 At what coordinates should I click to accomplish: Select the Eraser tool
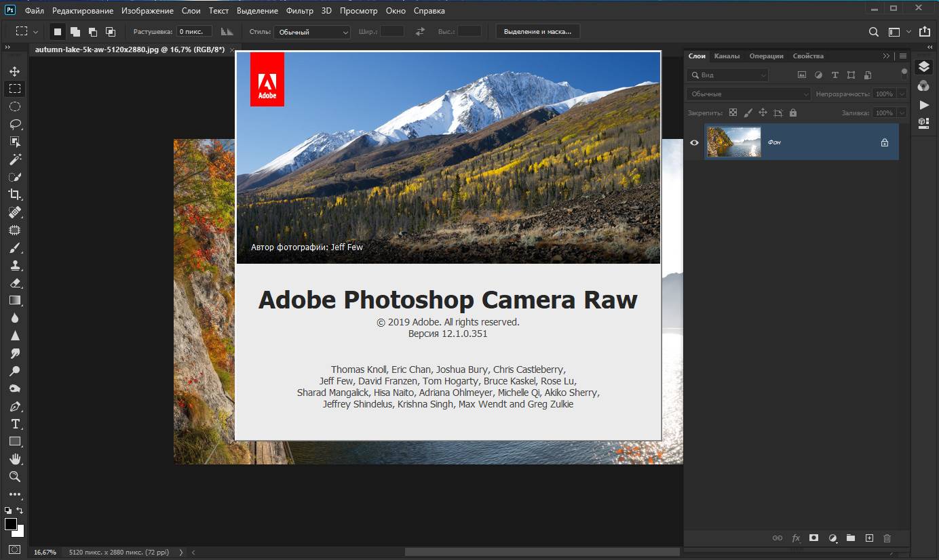tap(14, 283)
